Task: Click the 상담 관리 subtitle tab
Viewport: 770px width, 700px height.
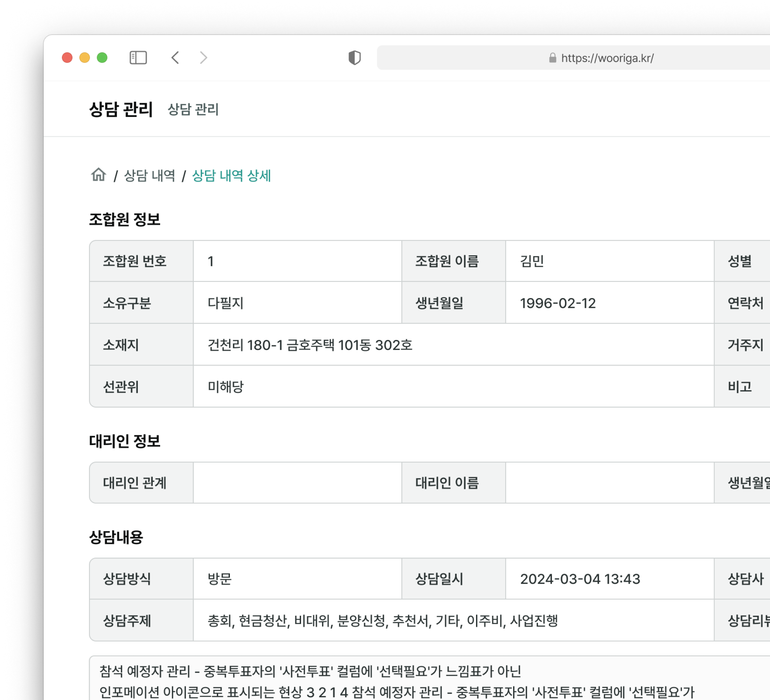Action: click(193, 110)
